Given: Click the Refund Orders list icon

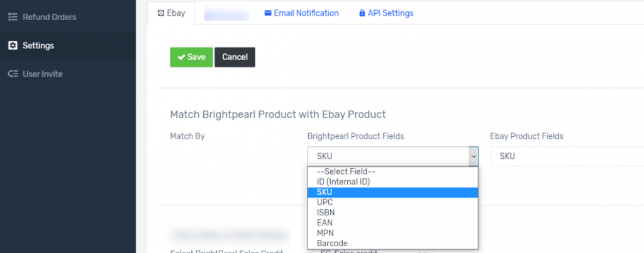Looking at the screenshot, I should [x=13, y=17].
